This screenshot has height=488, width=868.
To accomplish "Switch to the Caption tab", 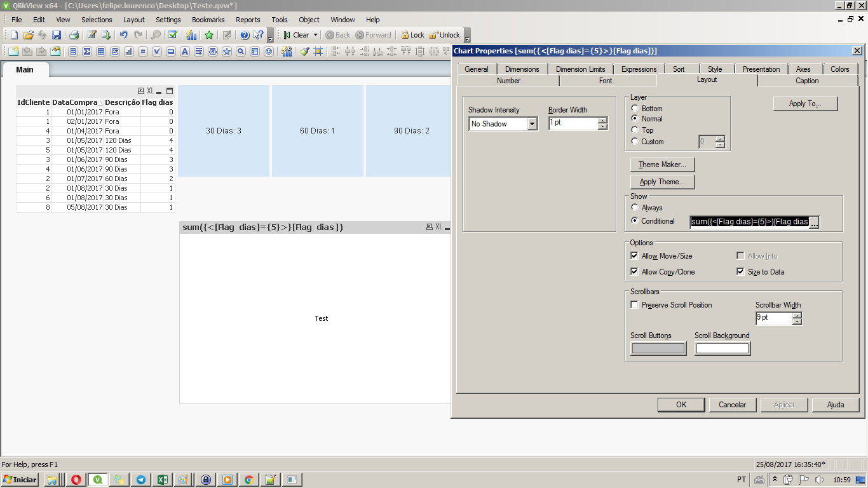I will tap(807, 81).
